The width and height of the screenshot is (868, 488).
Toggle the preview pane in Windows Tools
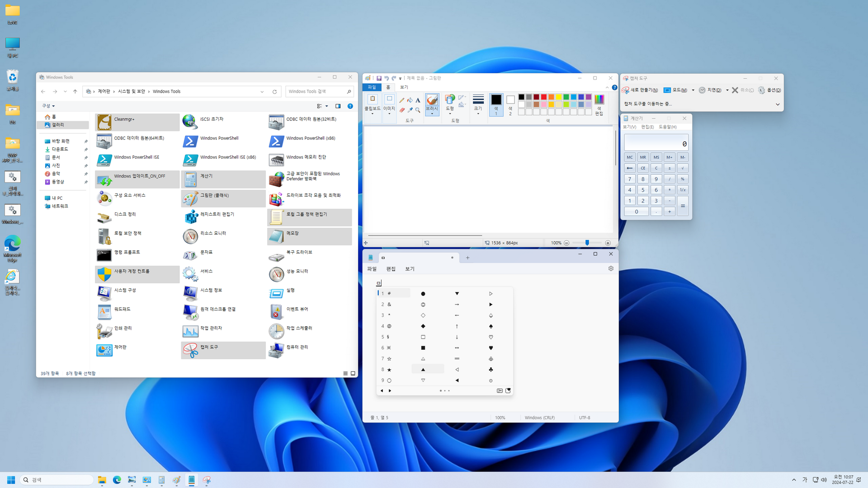[x=338, y=106]
